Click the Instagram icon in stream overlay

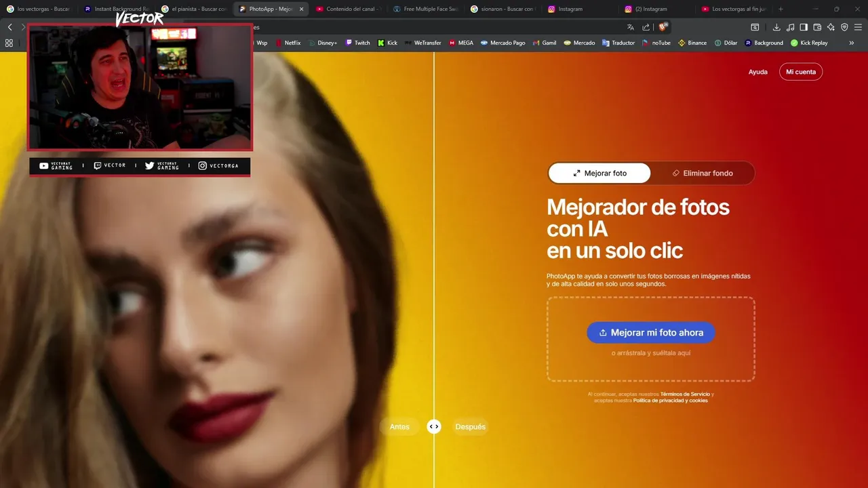[203, 166]
